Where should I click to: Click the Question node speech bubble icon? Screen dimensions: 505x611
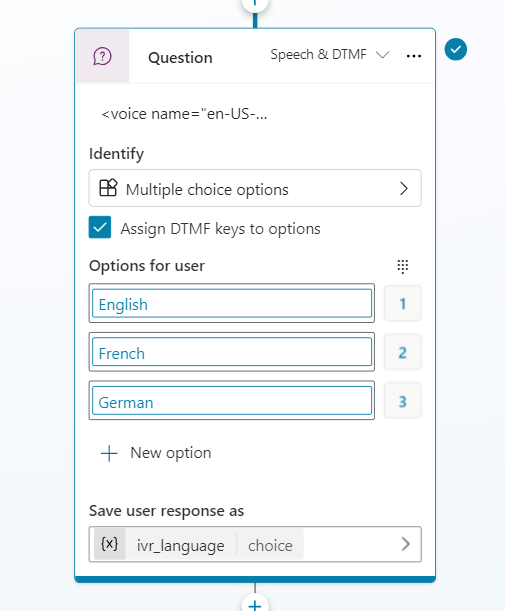tap(102, 57)
